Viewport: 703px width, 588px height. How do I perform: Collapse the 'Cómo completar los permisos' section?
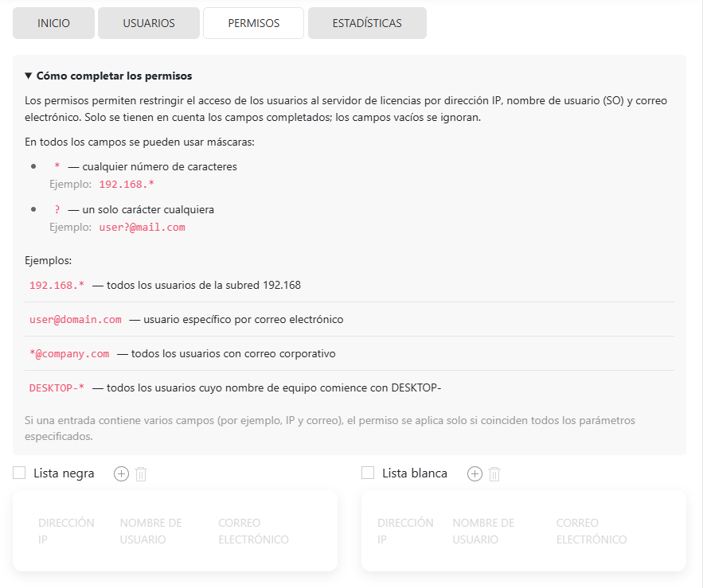(x=108, y=76)
